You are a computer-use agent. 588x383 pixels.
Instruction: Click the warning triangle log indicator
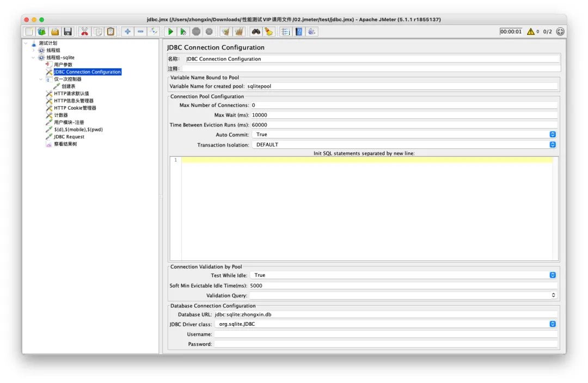[531, 32]
